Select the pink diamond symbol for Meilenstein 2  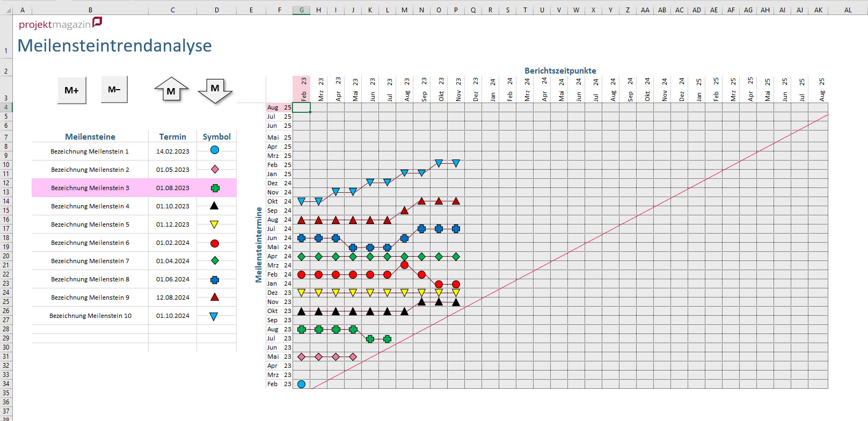215,169
